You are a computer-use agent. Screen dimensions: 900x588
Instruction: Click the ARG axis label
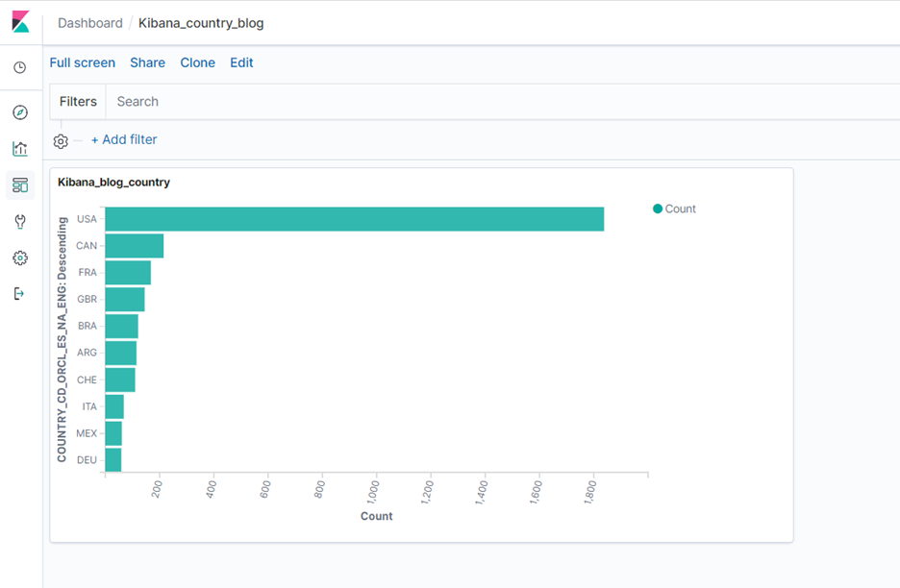tap(87, 353)
